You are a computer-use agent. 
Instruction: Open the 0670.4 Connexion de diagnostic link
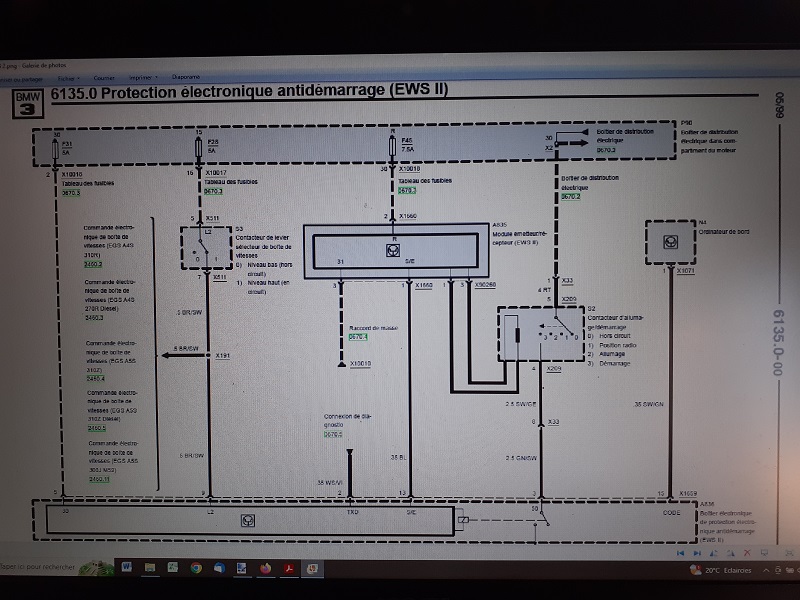tap(333, 434)
